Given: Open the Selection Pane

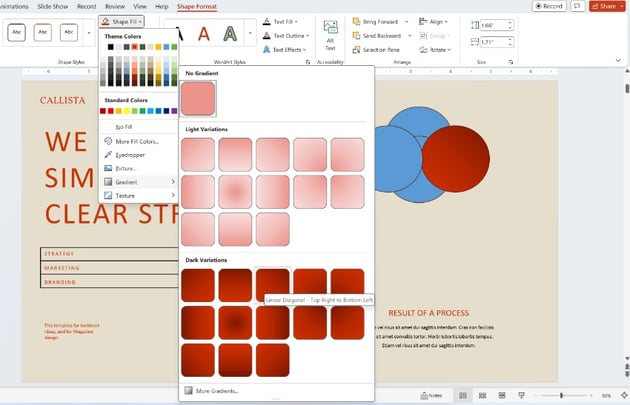Looking at the screenshot, I should click(380, 49).
